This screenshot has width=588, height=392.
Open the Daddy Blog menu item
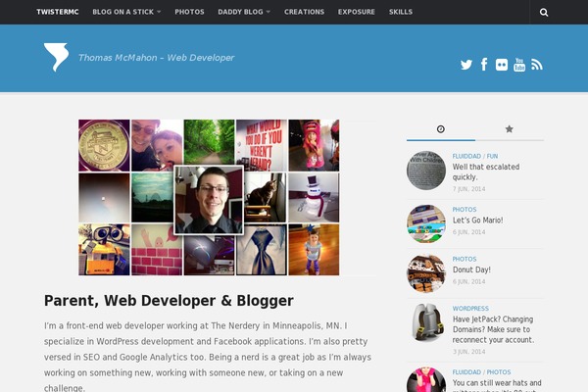click(240, 12)
